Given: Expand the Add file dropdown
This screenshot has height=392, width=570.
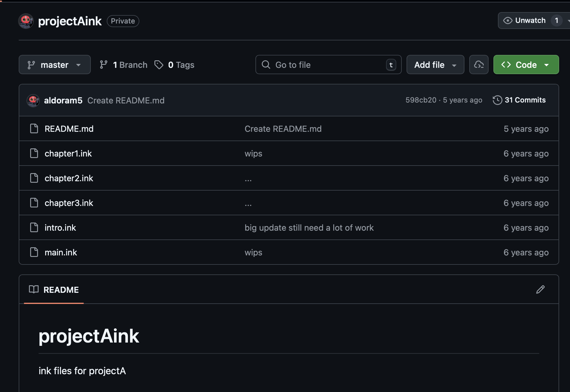Looking at the screenshot, I should [x=435, y=65].
